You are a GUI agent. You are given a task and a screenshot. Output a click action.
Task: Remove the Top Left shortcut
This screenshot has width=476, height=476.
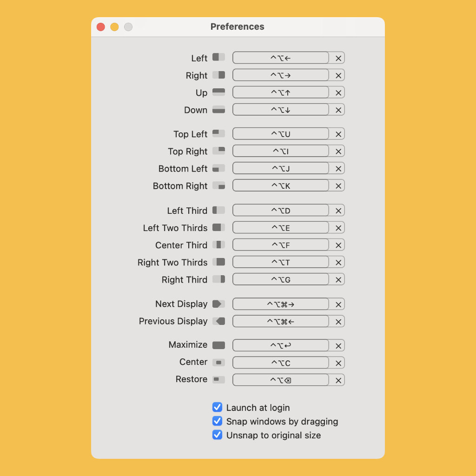(x=338, y=134)
